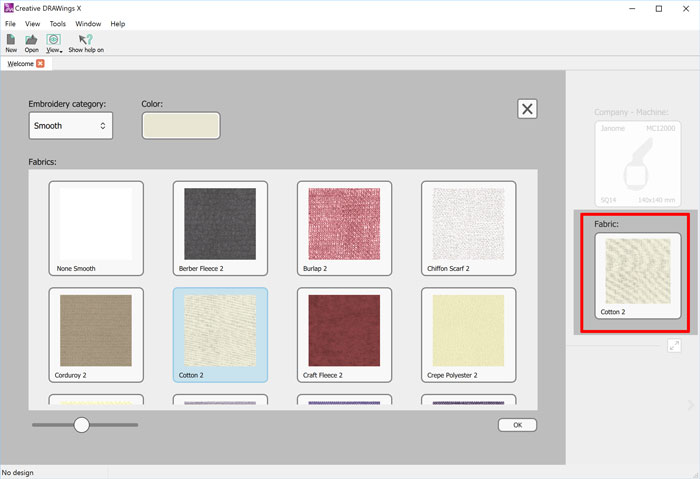This screenshot has width=700, height=479.
Task: Click the Open file toolbar icon
Action: click(x=32, y=42)
